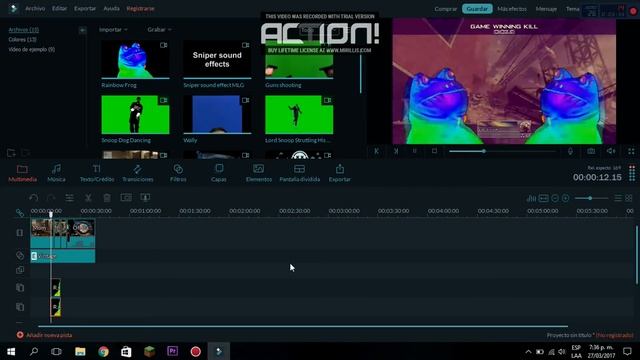Click the edit settings icon in timeline toolbar

click(69, 198)
